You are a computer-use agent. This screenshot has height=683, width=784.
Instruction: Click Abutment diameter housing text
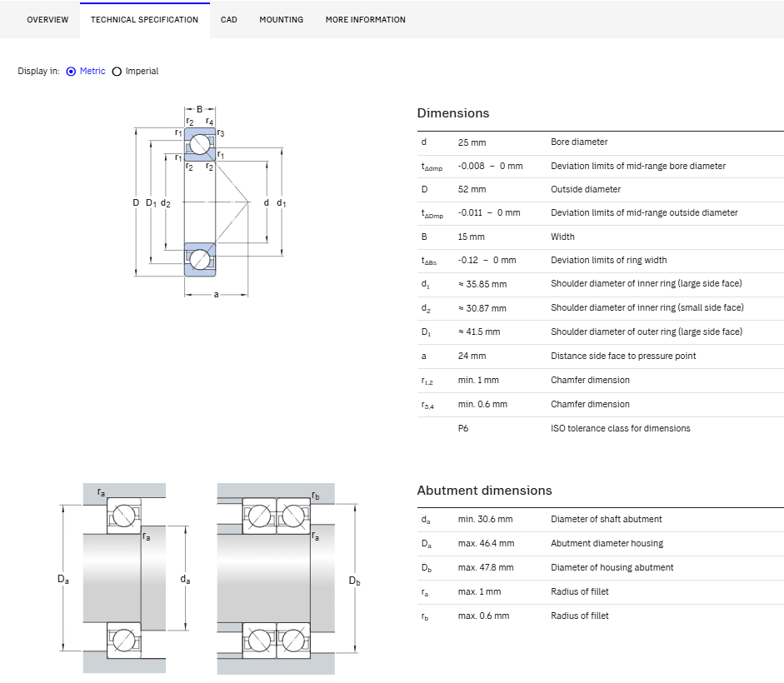pos(607,544)
